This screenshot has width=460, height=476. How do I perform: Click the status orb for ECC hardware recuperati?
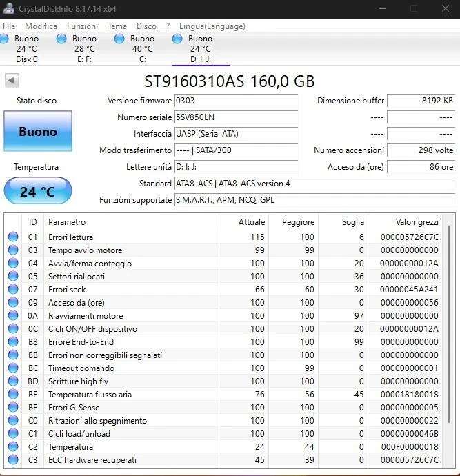[x=13, y=459]
